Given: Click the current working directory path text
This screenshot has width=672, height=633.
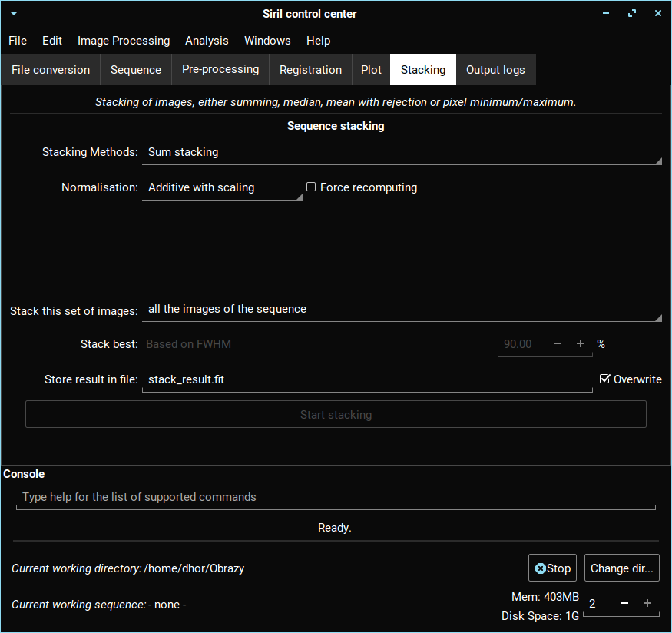Looking at the screenshot, I should [194, 568].
